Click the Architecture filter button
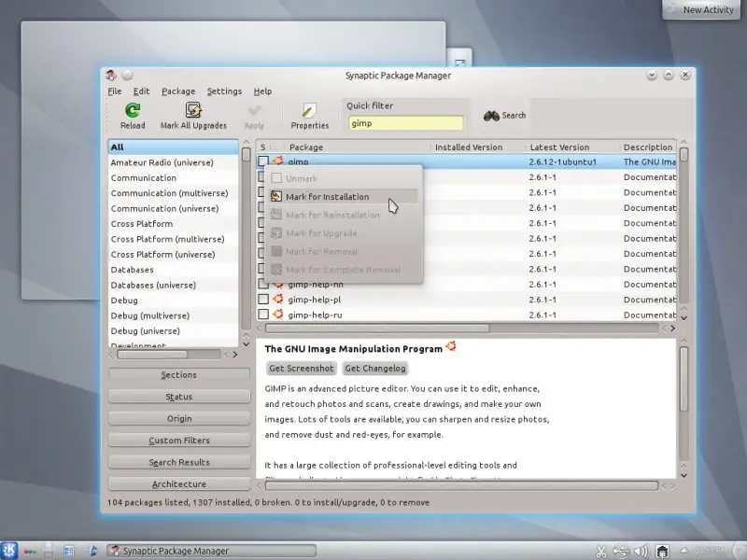This screenshot has height=560, width=747. point(179,484)
